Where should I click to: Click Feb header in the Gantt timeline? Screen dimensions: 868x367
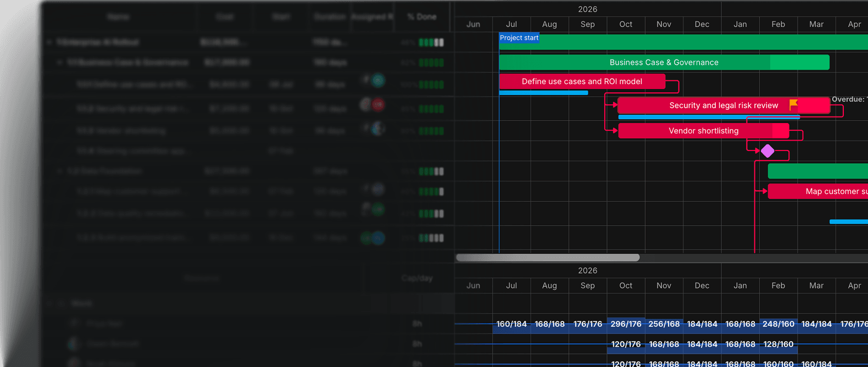click(x=778, y=24)
